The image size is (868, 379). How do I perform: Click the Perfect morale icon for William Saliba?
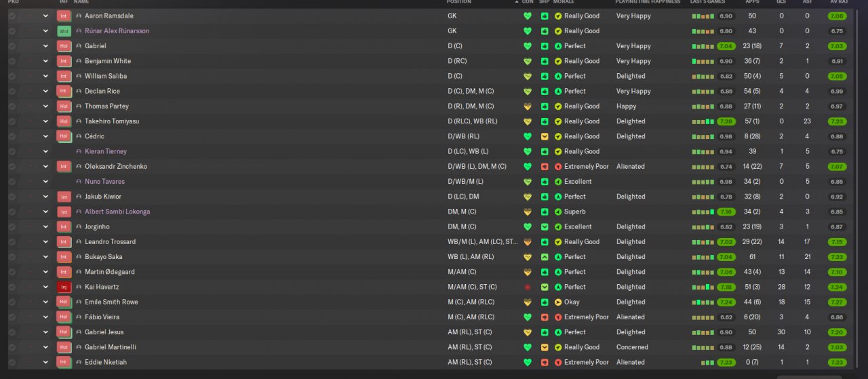click(x=558, y=76)
